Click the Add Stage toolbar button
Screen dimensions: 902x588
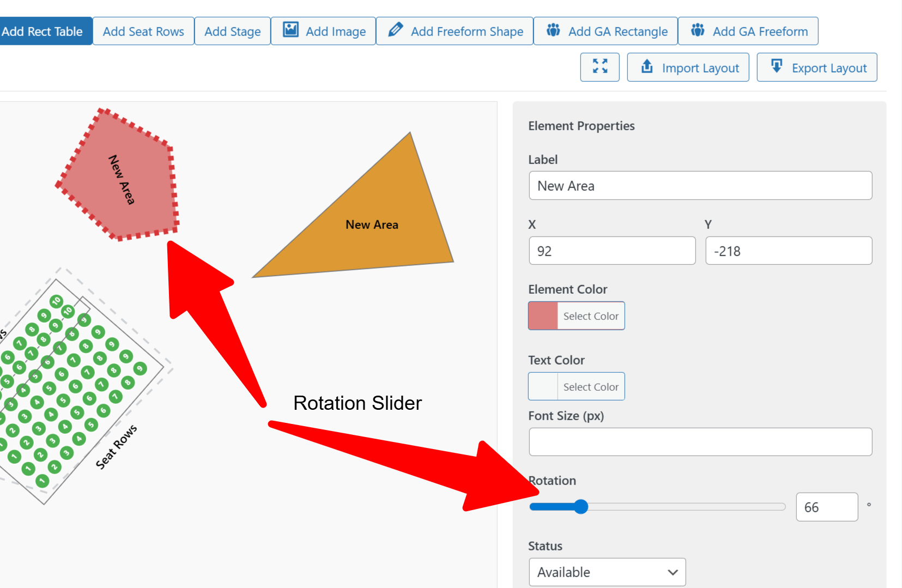(232, 32)
